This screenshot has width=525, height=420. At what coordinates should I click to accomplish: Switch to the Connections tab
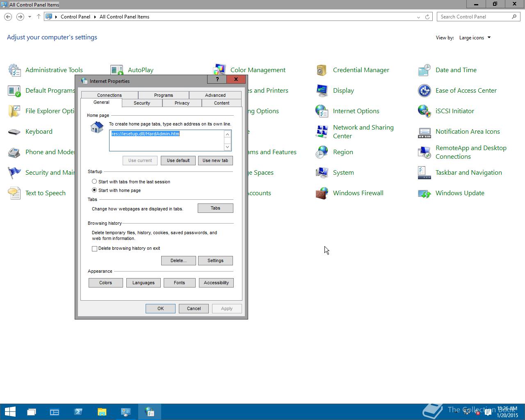pos(110,95)
